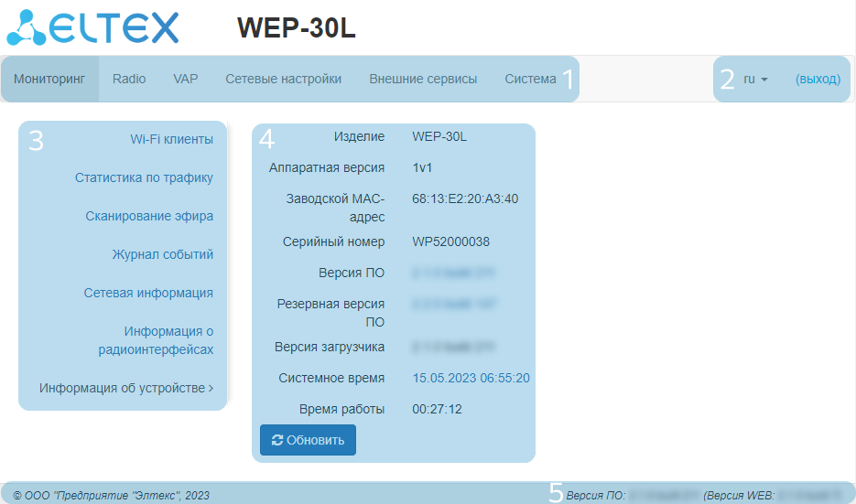Expand the ru language dropdown
856x504 pixels.
click(755, 79)
